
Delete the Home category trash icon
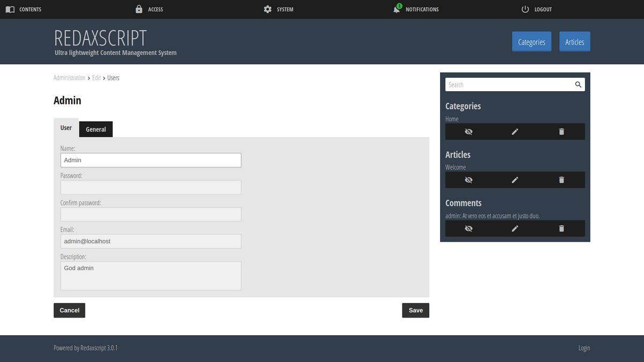pos(561,132)
